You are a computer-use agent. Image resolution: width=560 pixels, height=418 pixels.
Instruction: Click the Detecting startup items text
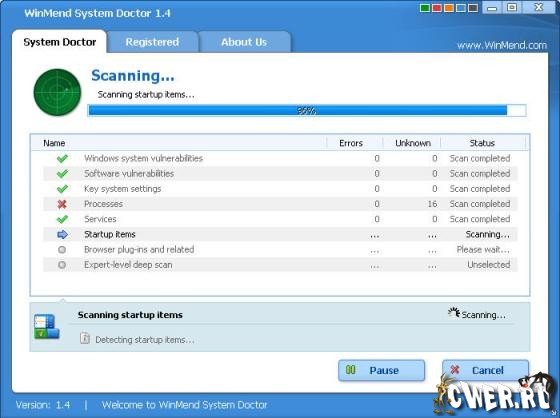(x=145, y=340)
